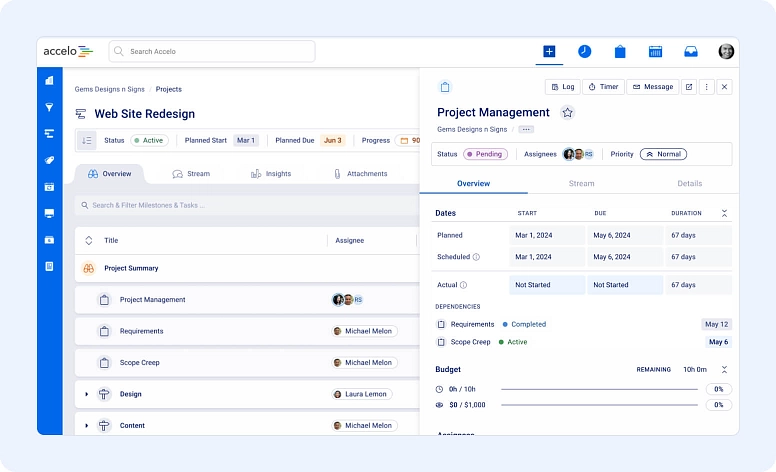Switch to the project Stream tab
This screenshot has width=776, height=472.
pos(191,174)
